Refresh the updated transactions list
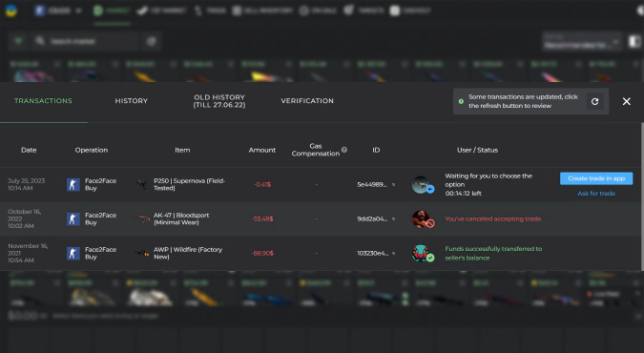644x353 pixels. (594, 101)
